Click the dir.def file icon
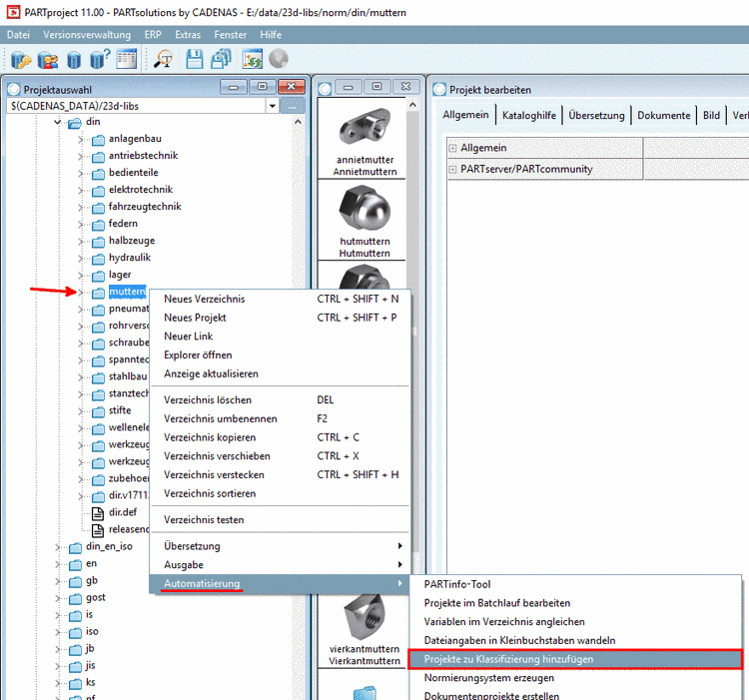 98,513
